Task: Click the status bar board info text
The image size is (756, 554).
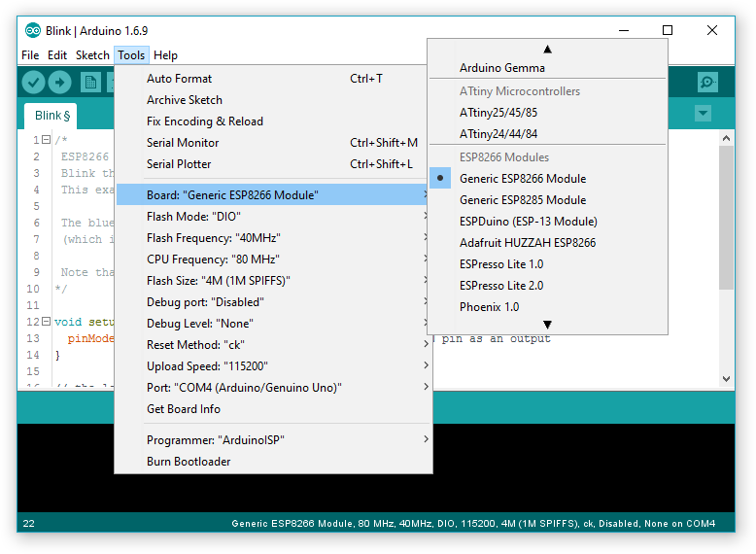Action: coord(473,524)
